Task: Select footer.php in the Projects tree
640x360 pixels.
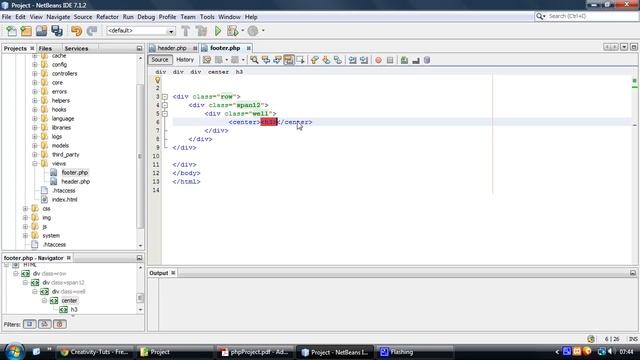Action: pos(75,172)
